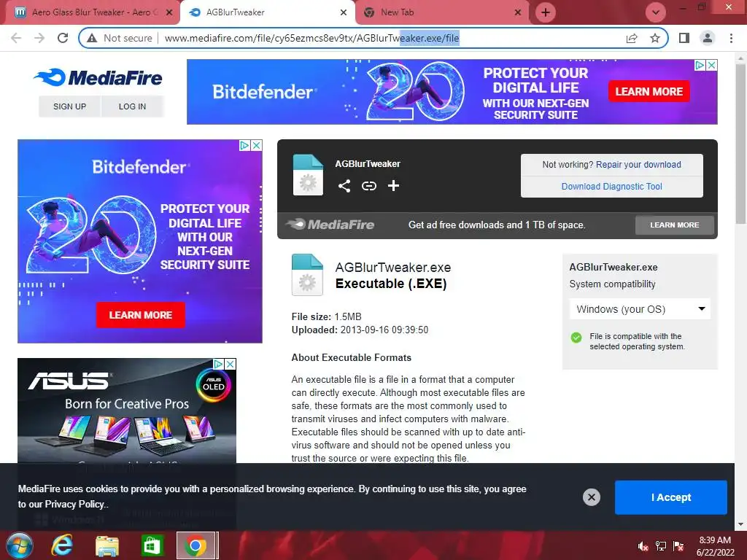
Task: Click the taskbar clock 8:39 AM
Action: (715, 540)
